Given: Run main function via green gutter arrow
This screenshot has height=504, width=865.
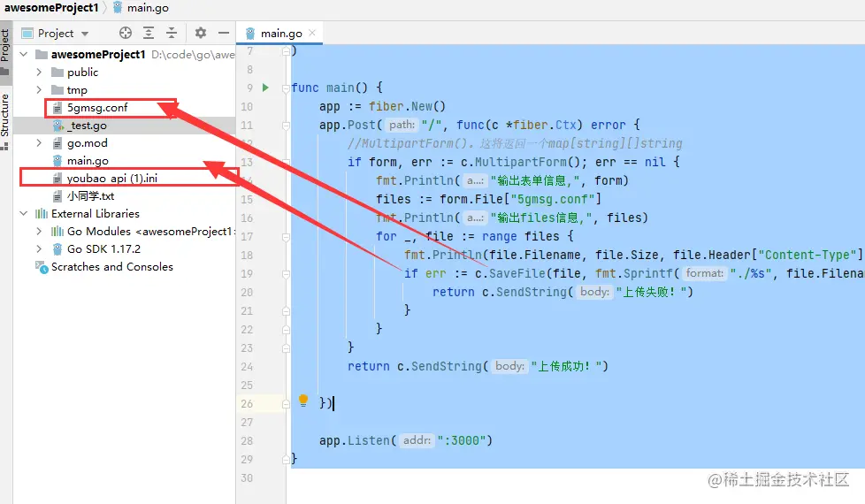Looking at the screenshot, I should (x=265, y=88).
